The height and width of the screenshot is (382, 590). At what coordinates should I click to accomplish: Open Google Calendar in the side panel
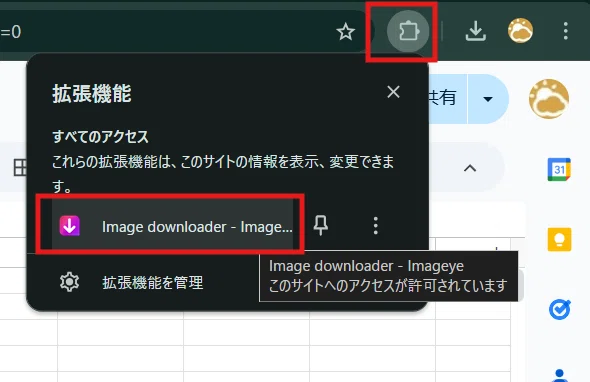[559, 170]
